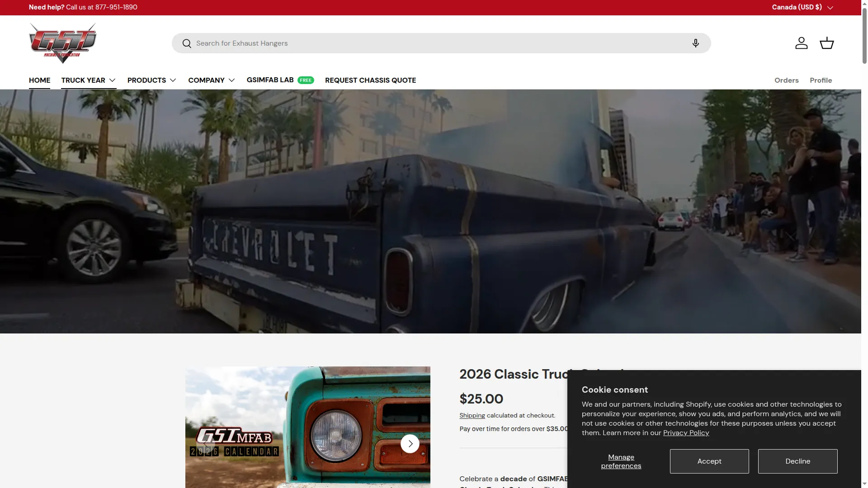Click the $25.00 price text
Image resolution: width=868 pixels, height=488 pixels.
coord(481,399)
